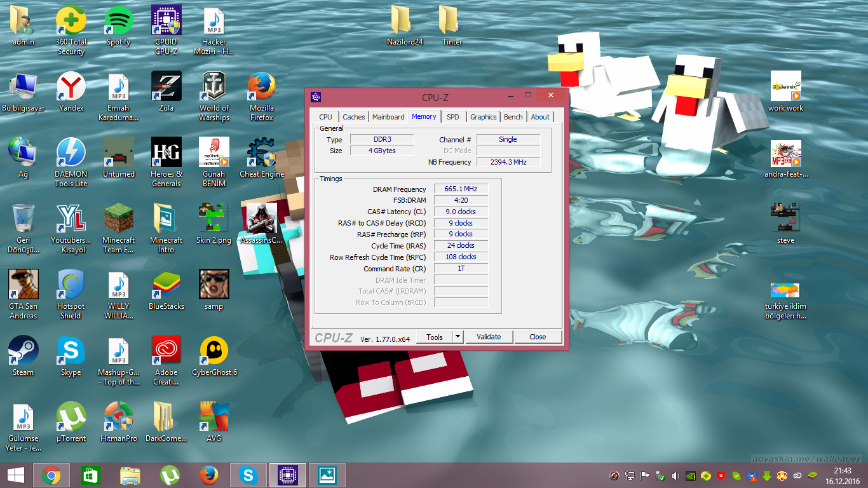Open World of Warships shortcut
Screen dimensions: 868x488
(x=214, y=88)
